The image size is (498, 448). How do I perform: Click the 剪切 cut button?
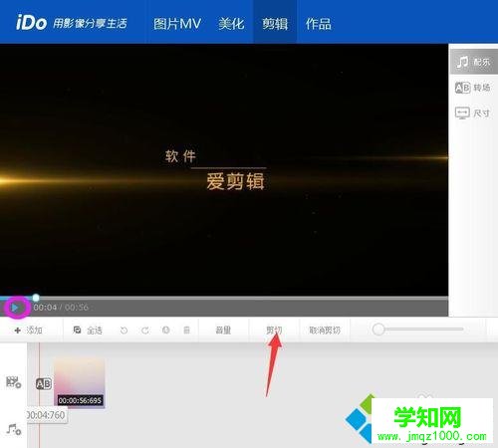tap(274, 331)
